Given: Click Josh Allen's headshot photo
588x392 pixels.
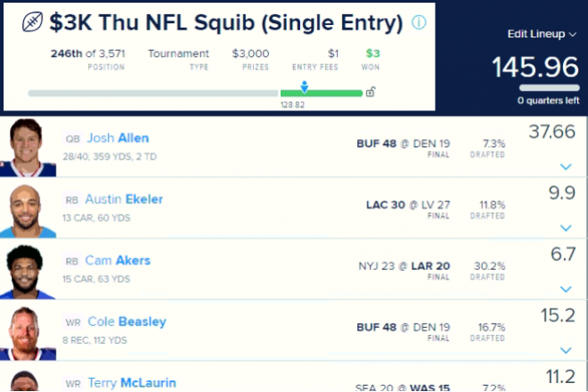Looking at the screenshot, I should coord(29,147).
